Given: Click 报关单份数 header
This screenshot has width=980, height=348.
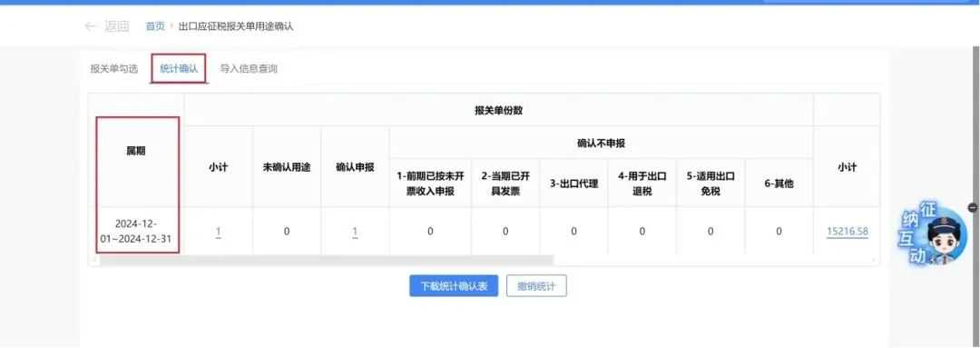Looking at the screenshot, I should click(498, 110).
